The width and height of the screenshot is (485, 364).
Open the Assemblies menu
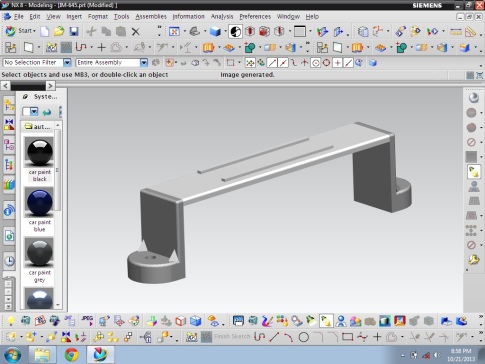click(151, 16)
